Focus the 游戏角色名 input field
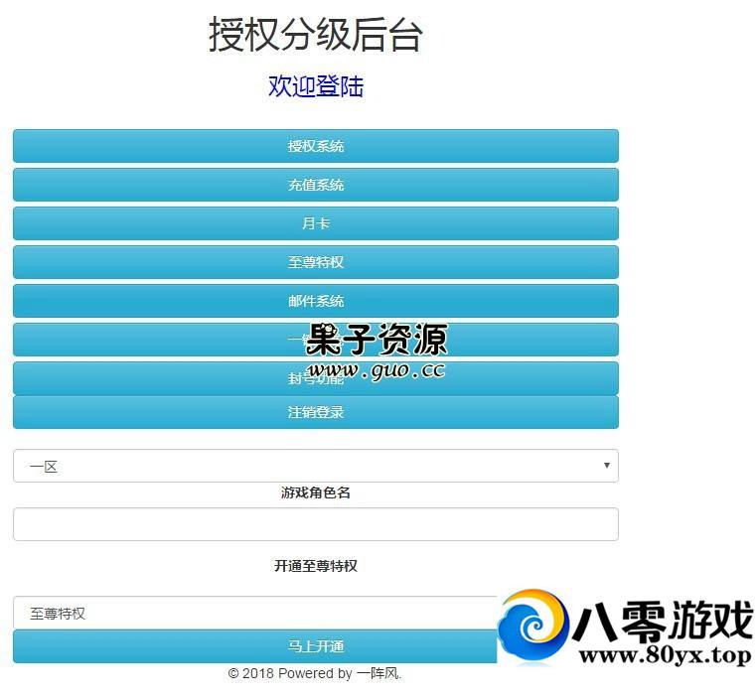Screen dimensions: 756x700 [x=315, y=524]
